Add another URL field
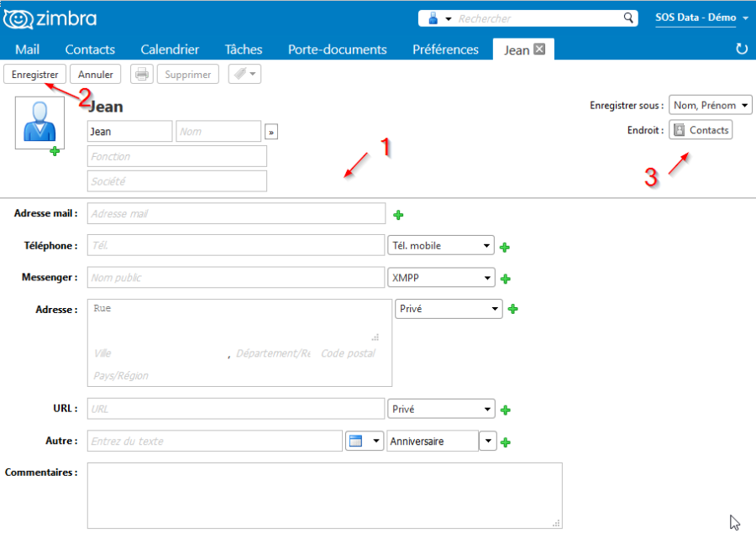756x538 pixels. point(505,410)
